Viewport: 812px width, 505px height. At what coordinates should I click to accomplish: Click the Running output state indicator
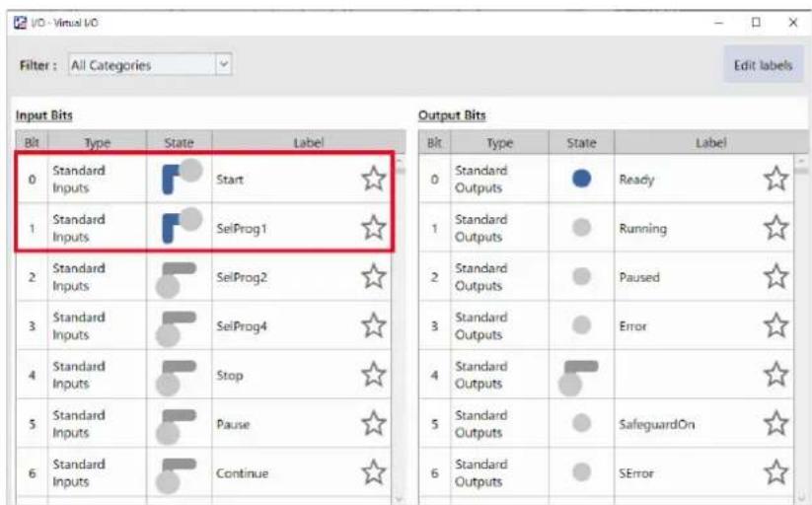tap(581, 227)
